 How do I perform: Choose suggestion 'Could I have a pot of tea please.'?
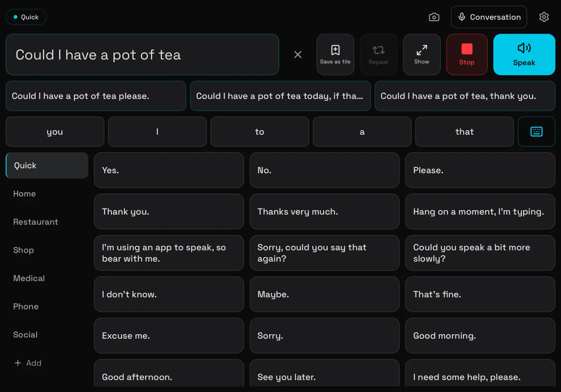pos(96,96)
